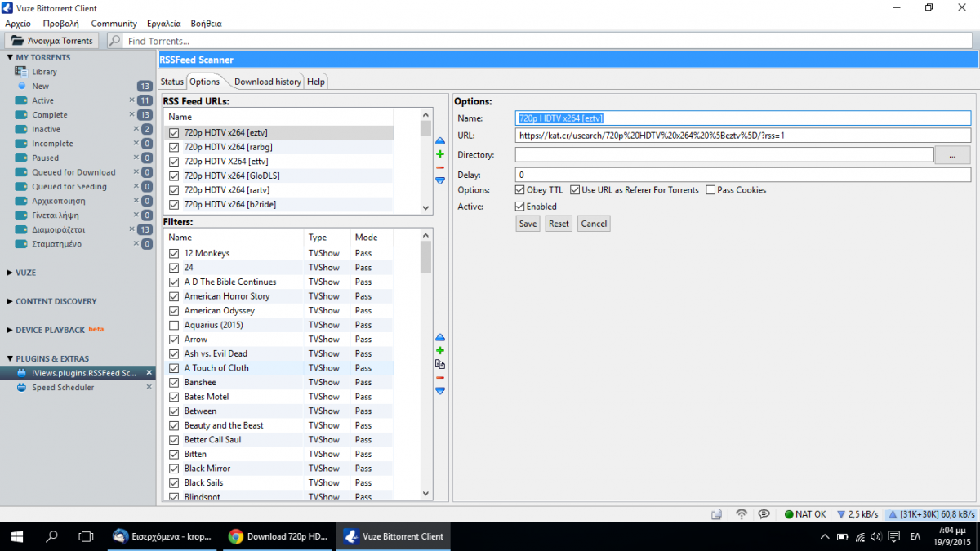Click the upload speed 60,8 kB/s indicator
The height and width of the screenshot is (551, 980).
click(x=931, y=514)
